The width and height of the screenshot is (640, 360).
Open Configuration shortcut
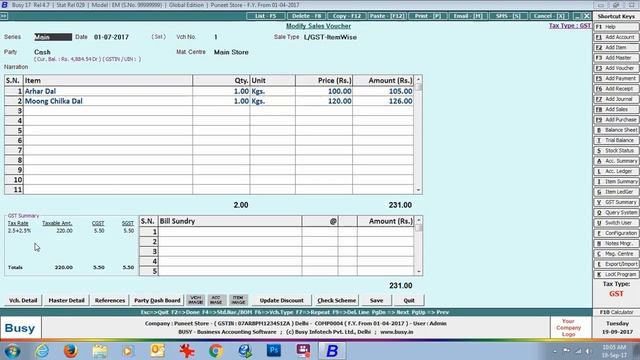coord(616,233)
